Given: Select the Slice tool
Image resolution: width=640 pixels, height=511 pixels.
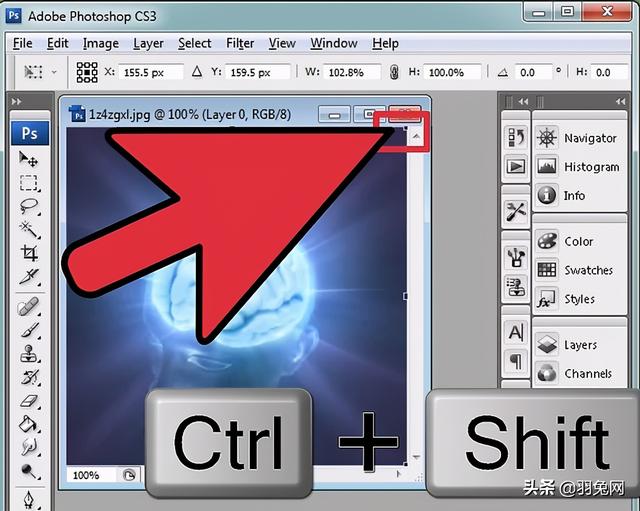Looking at the screenshot, I should pos(29,277).
